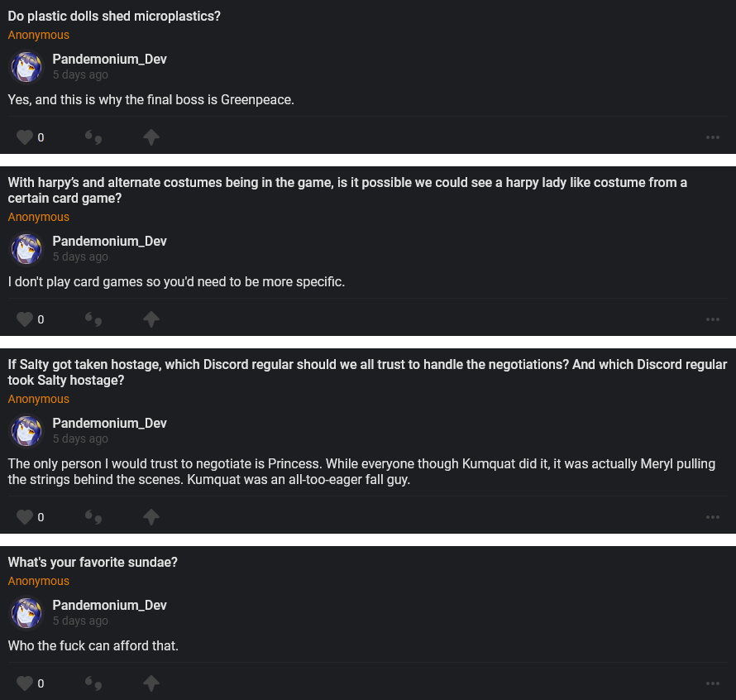Open more options on sundae answer

point(713,683)
